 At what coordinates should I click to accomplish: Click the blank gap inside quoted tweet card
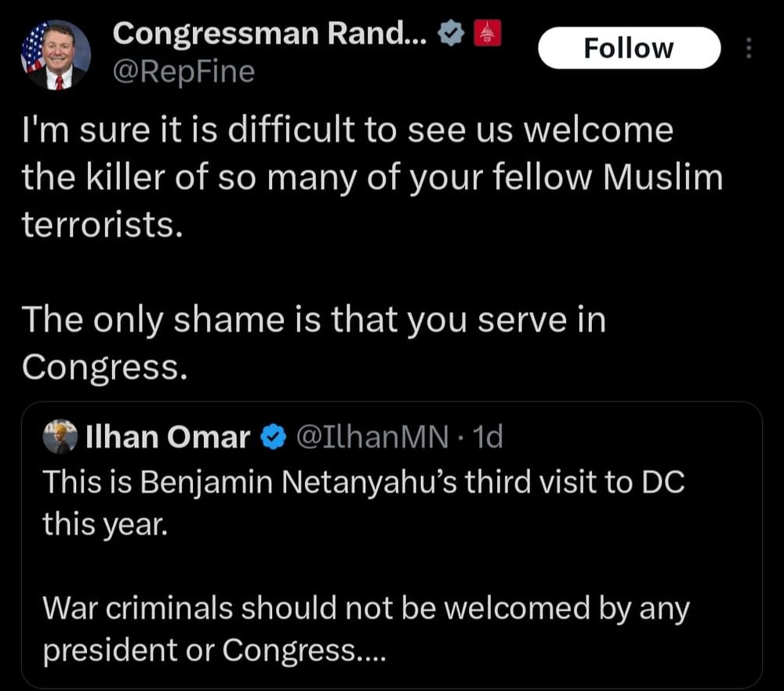(392, 566)
